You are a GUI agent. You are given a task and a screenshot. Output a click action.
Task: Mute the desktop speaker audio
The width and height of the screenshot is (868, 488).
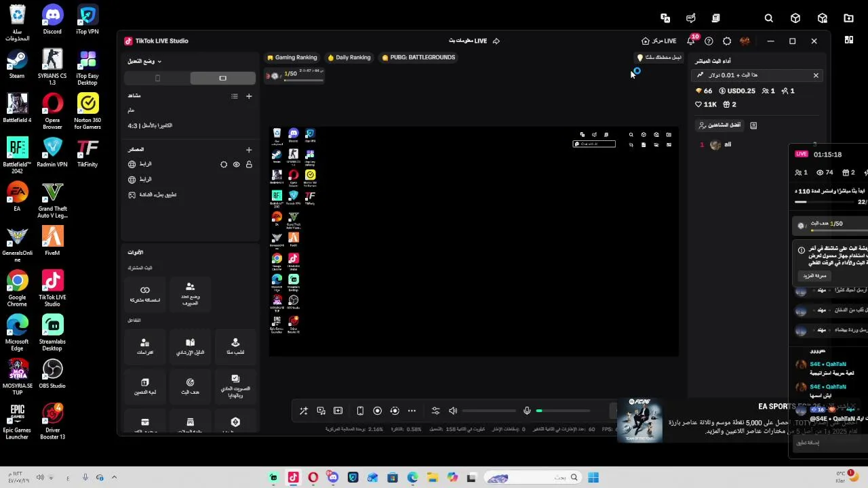click(x=453, y=411)
